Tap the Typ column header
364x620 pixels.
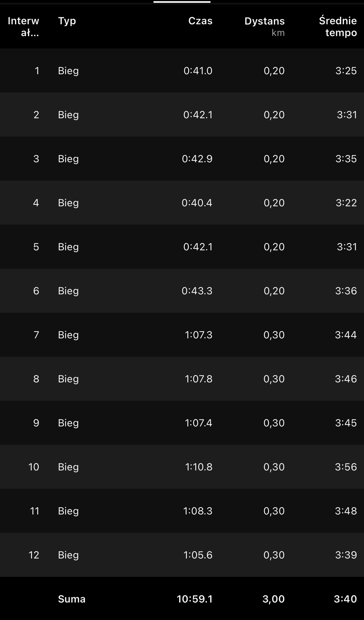click(67, 21)
